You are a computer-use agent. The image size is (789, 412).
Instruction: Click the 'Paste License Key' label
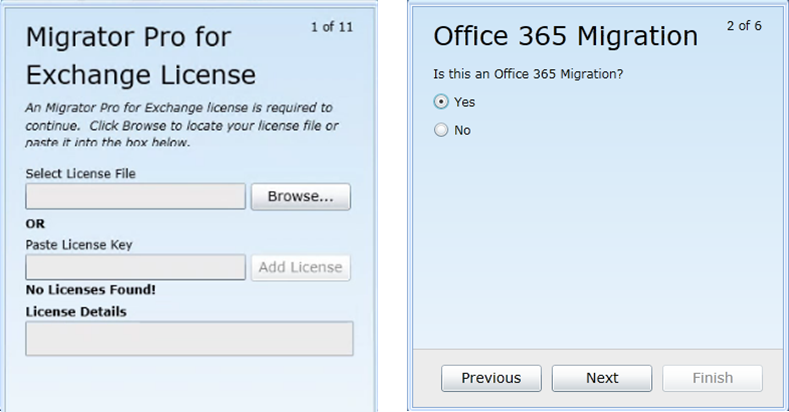[x=79, y=244]
